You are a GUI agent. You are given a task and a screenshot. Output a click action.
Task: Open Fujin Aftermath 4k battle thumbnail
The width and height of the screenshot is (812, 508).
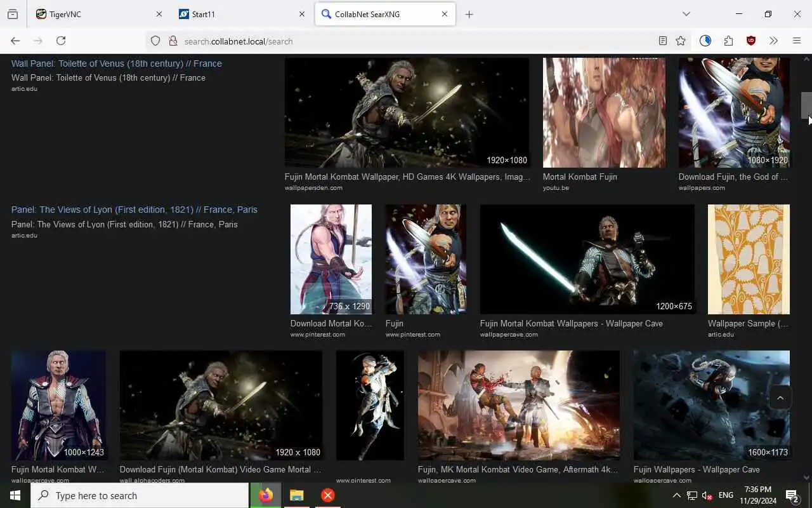519,405
